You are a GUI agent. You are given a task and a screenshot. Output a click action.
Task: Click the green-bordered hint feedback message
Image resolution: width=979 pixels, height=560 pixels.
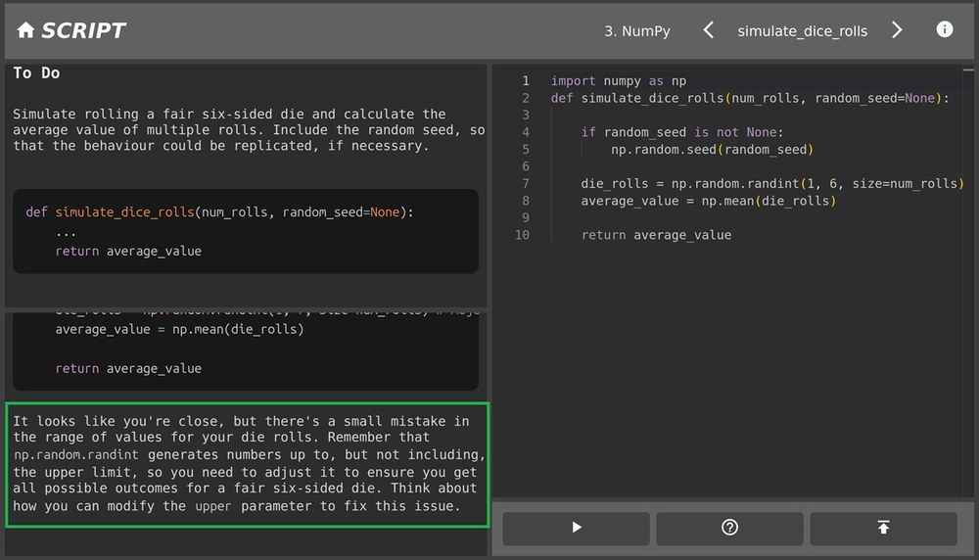[x=248, y=465]
